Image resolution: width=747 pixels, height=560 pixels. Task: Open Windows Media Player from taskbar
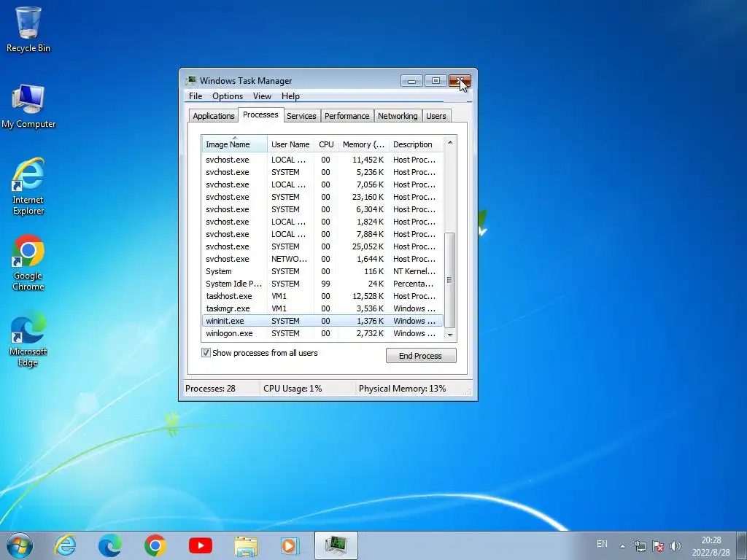pos(290,545)
